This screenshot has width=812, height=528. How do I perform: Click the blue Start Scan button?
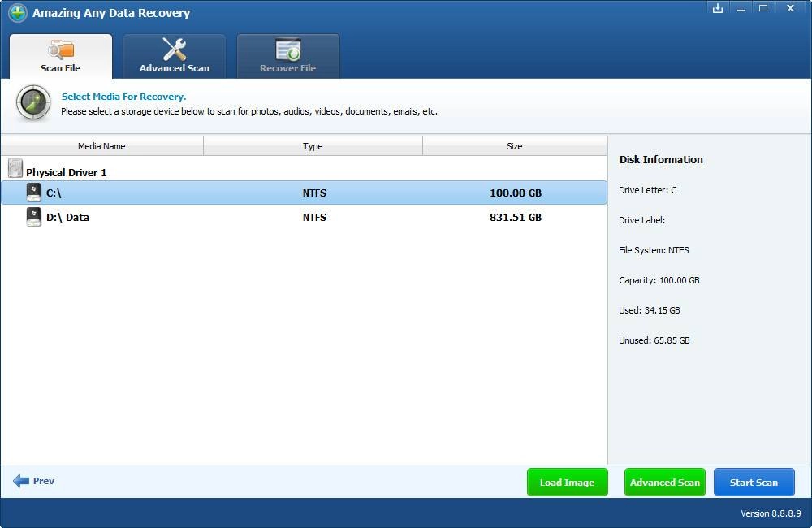point(754,483)
